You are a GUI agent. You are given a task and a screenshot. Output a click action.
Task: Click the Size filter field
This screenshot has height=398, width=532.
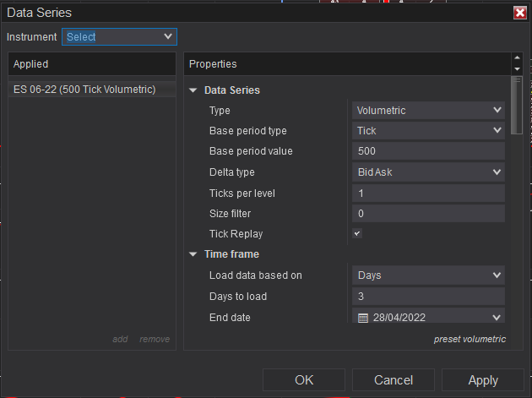428,214
